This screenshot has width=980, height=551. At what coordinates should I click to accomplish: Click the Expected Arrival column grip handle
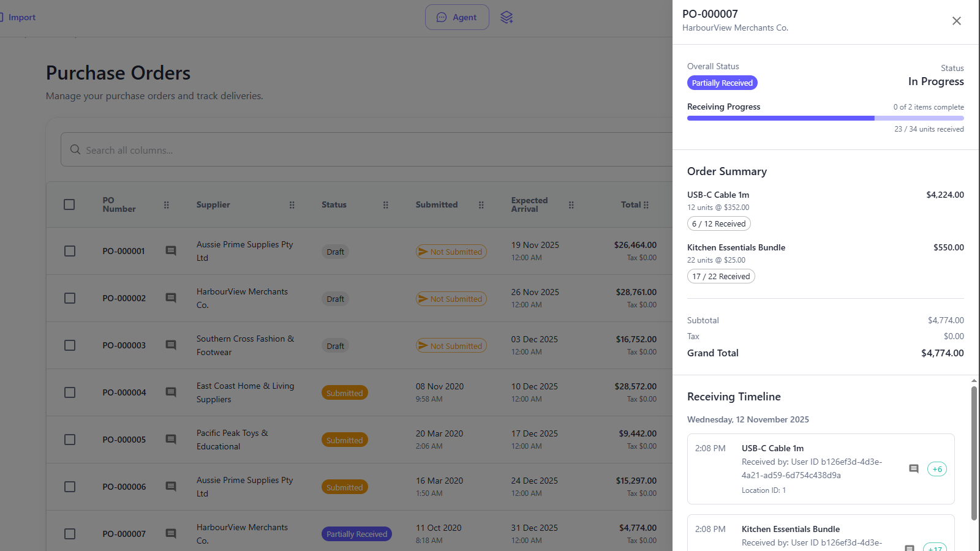[571, 205]
